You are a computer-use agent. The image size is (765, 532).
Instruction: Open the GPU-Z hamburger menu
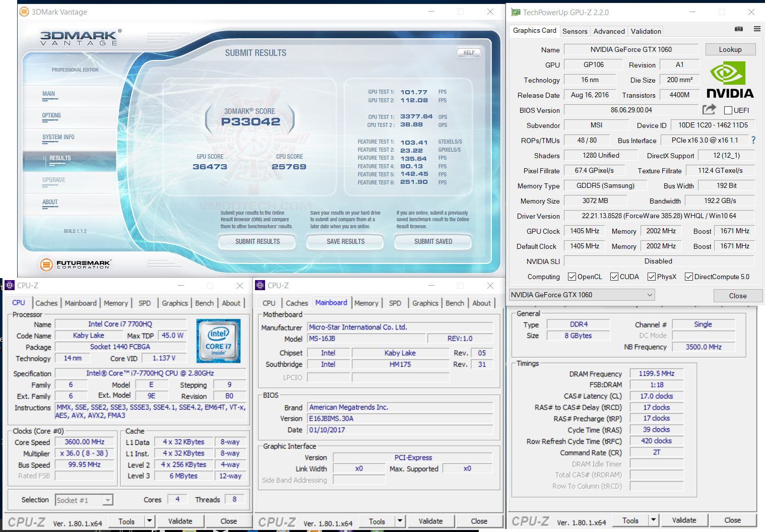[x=757, y=29]
